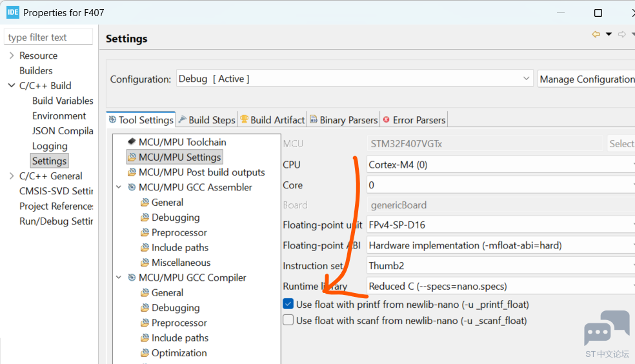Click the Miscellaneous item icon
Viewport: 635px width, 364px height.
point(145,263)
